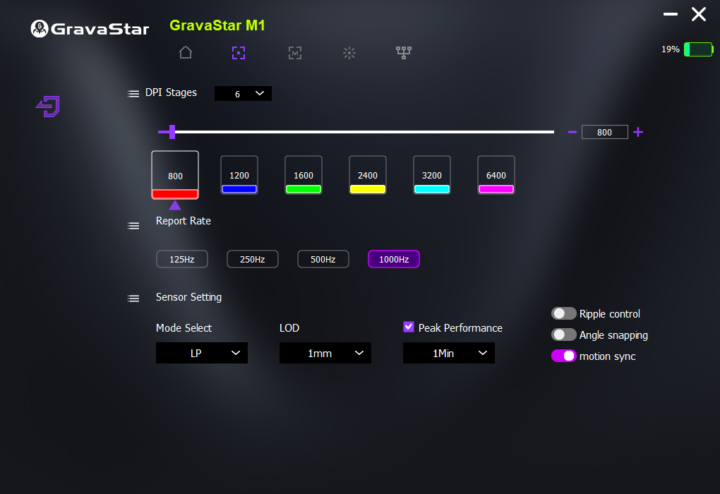The height and width of the screenshot is (494, 720).
Task: Open the Peak Performance 1Min dropdown
Action: [449, 353]
